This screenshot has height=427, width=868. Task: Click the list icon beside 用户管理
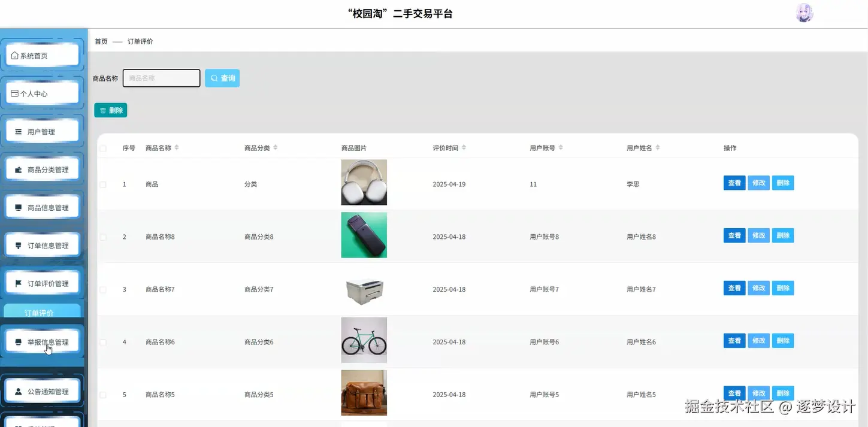(18, 132)
